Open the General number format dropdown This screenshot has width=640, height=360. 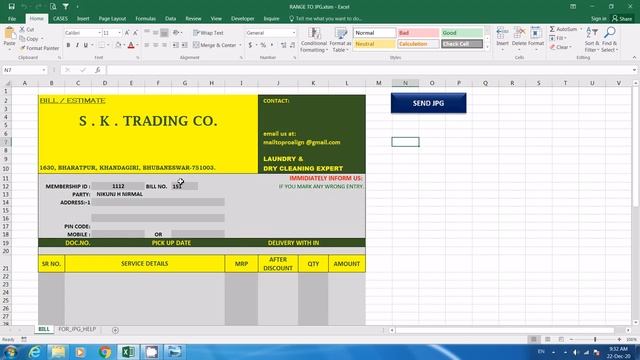pos(293,33)
